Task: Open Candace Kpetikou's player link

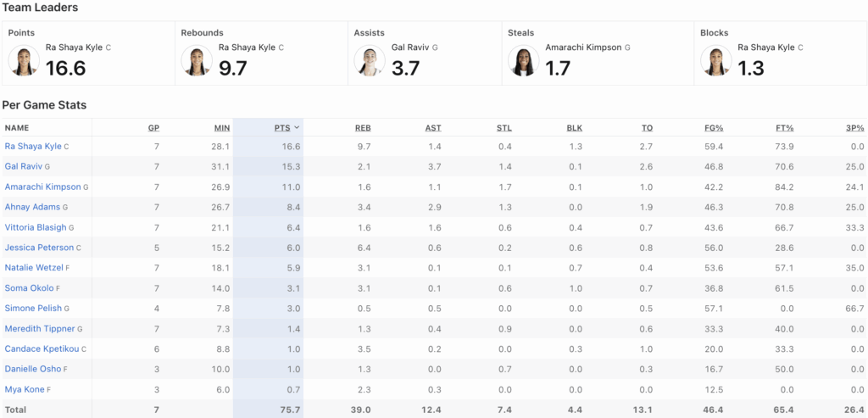Action: point(41,349)
